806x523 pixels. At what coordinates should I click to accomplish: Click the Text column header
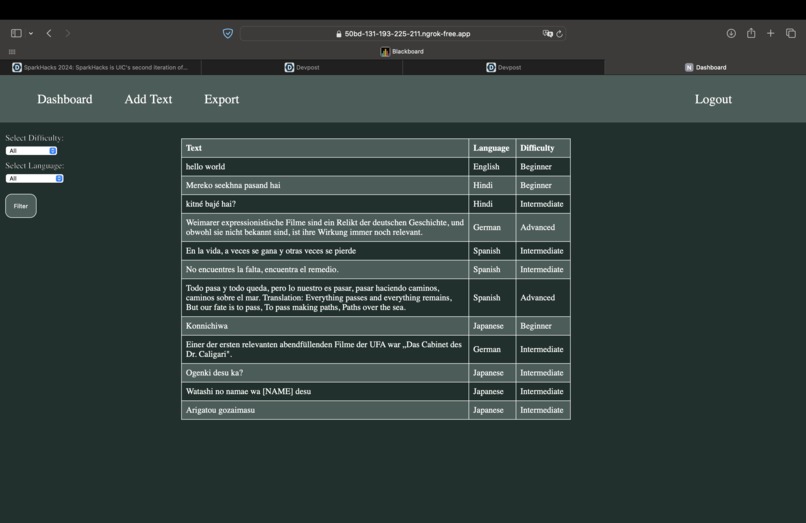pyautogui.click(x=325, y=148)
